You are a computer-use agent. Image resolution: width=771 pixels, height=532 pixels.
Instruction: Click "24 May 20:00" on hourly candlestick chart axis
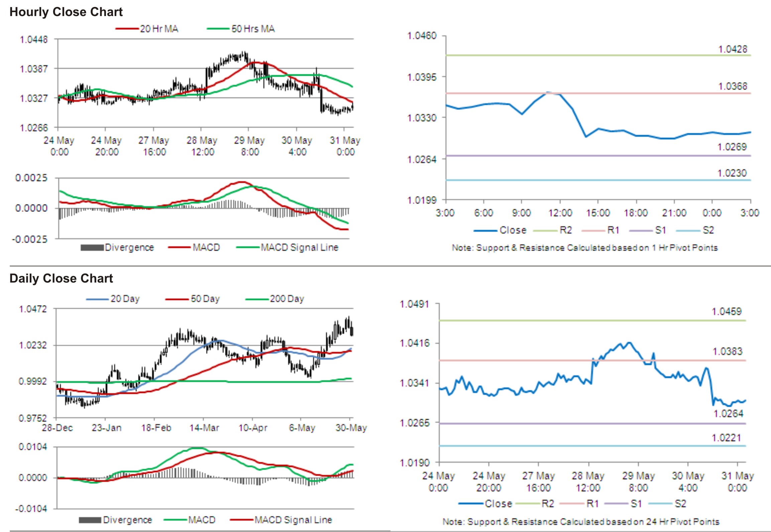click(106, 146)
